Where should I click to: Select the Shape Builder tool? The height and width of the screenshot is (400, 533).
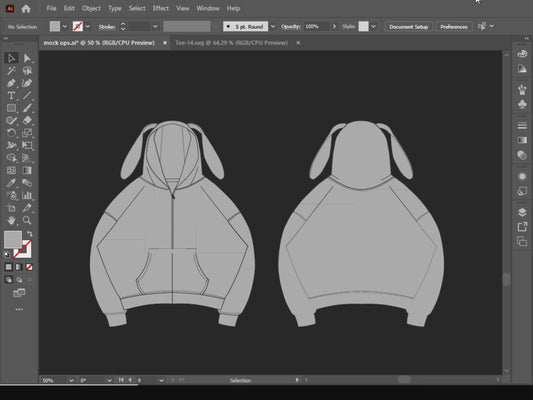pyautogui.click(x=11, y=158)
